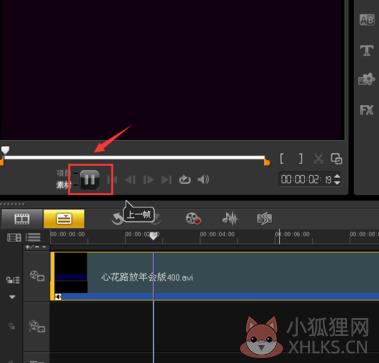This screenshot has width=379, height=363.
Task: Jump to the start with Home button
Action: coord(112,180)
